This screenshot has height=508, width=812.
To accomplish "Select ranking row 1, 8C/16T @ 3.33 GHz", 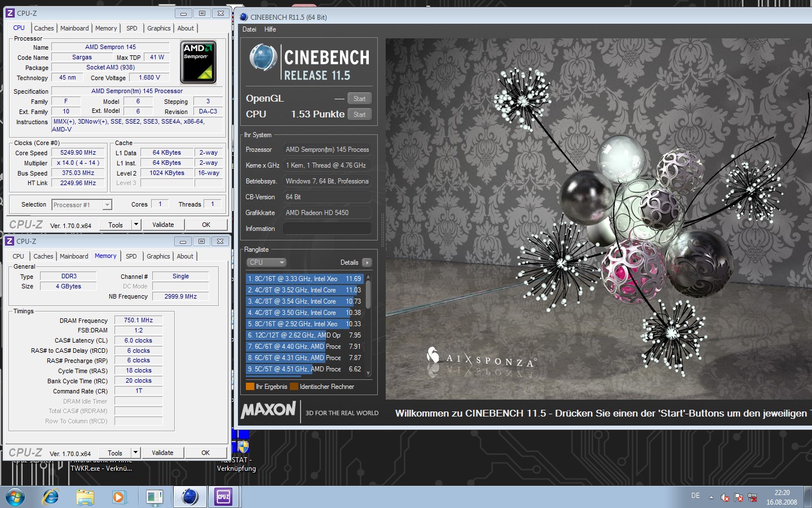I will [x=304, y=279].
